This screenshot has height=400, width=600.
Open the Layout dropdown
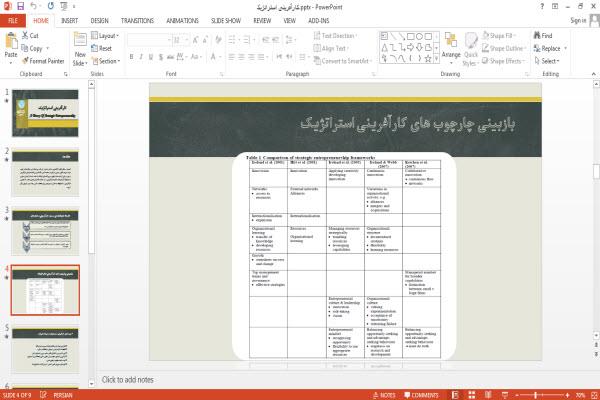tap(105, 36)
